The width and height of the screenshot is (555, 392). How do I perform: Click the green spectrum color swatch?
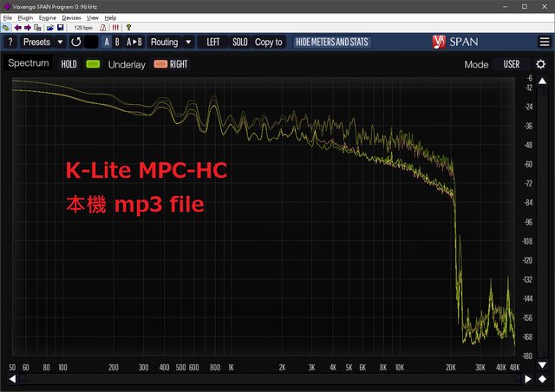click(x=93, y=64)
